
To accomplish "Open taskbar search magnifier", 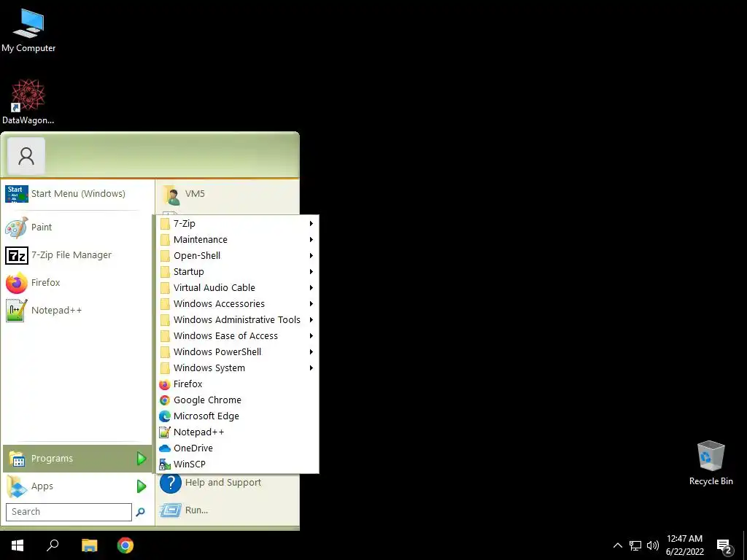I will click(x=53, y=545).
